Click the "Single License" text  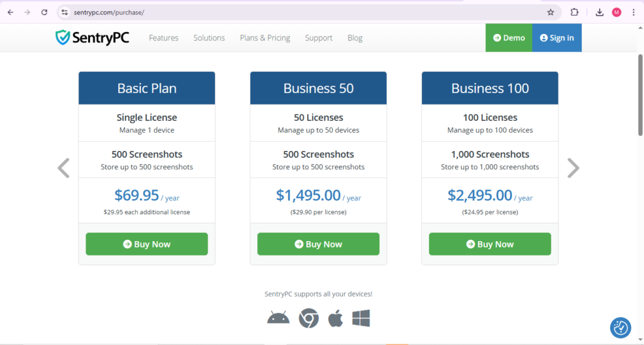coord(147,117)
